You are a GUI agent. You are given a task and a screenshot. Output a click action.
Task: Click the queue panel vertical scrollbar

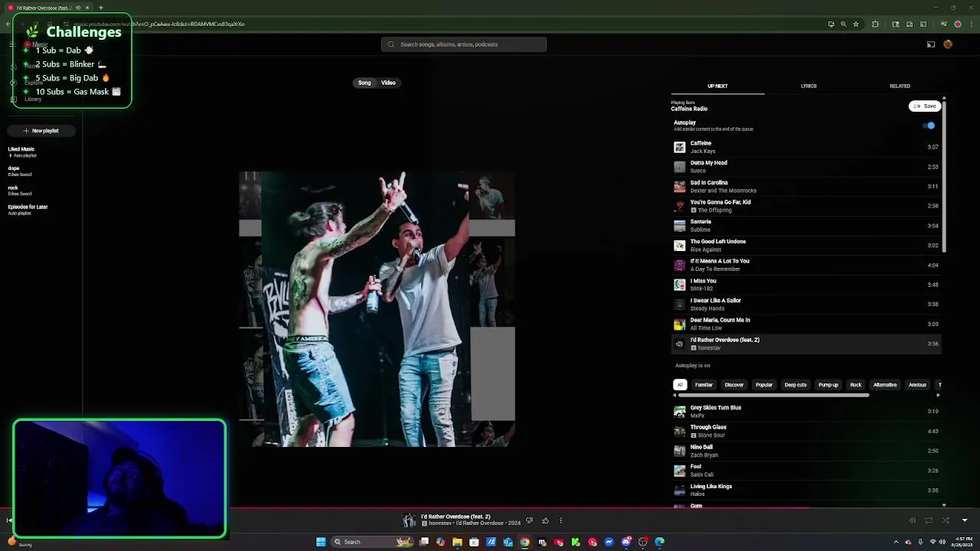(x=944, y=176)
